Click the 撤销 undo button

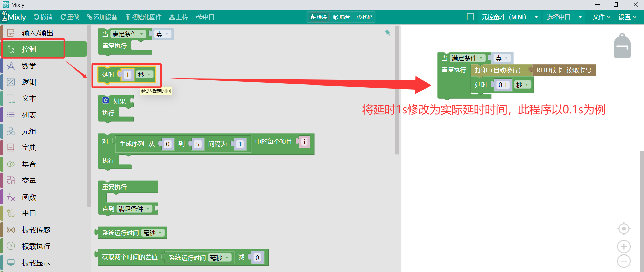pos(43,17)
